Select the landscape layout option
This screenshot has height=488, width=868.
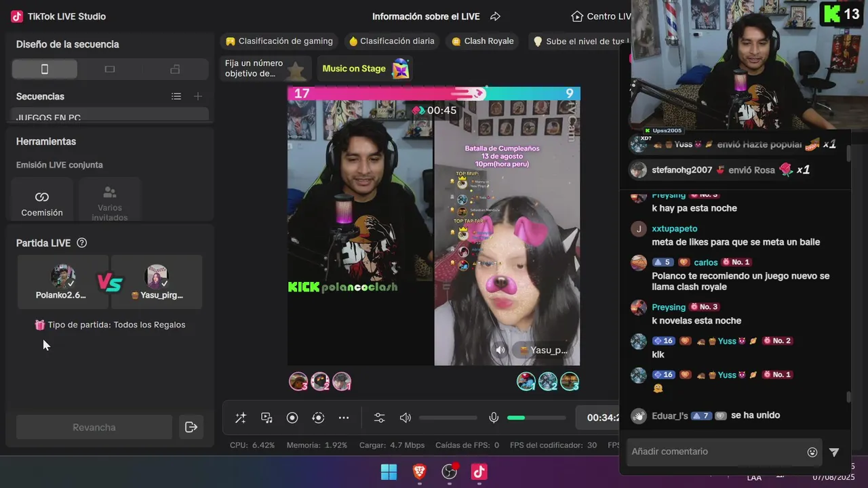[110, 69]
